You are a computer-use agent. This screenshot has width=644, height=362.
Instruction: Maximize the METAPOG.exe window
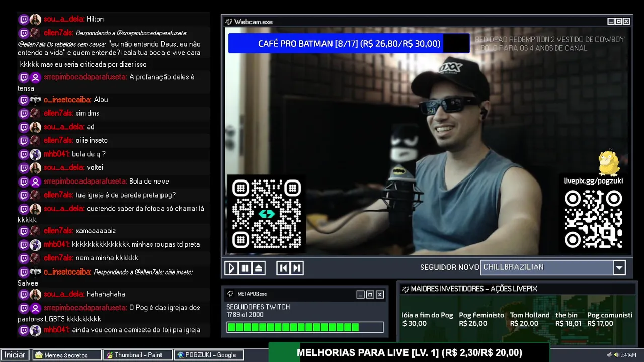[370, 295]
